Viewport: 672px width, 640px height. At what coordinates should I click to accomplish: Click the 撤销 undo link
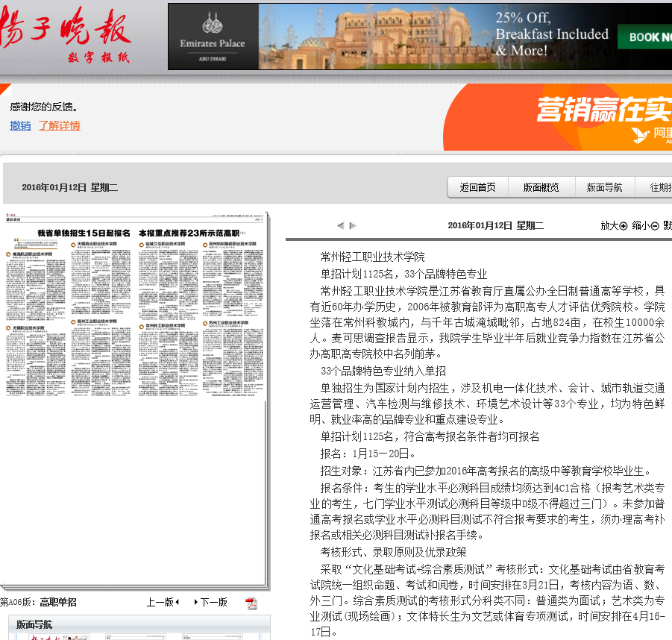20,125
